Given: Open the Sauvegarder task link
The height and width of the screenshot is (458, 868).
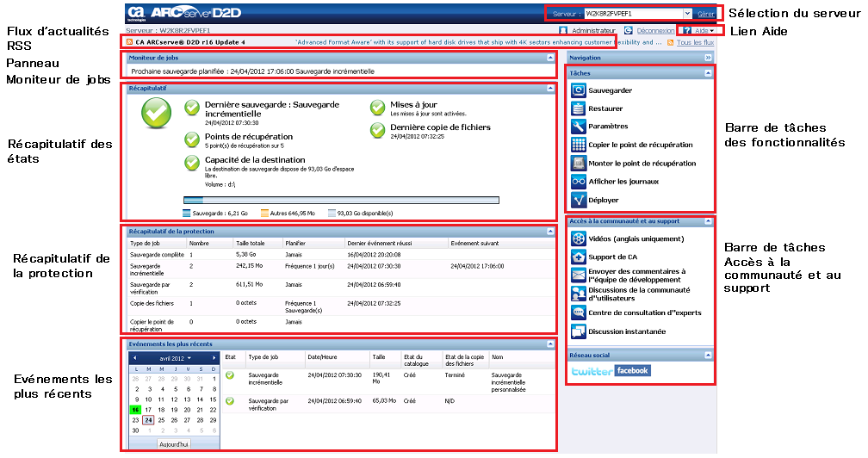Looking at the screenshot, I should (x=610, y=90).
